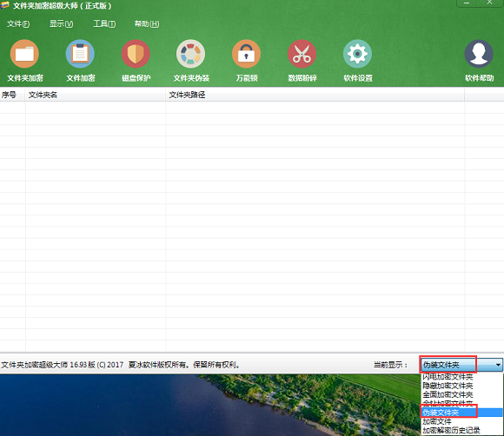
Task: Open the 显示(V) menu
Action: (x=61, y=23)
